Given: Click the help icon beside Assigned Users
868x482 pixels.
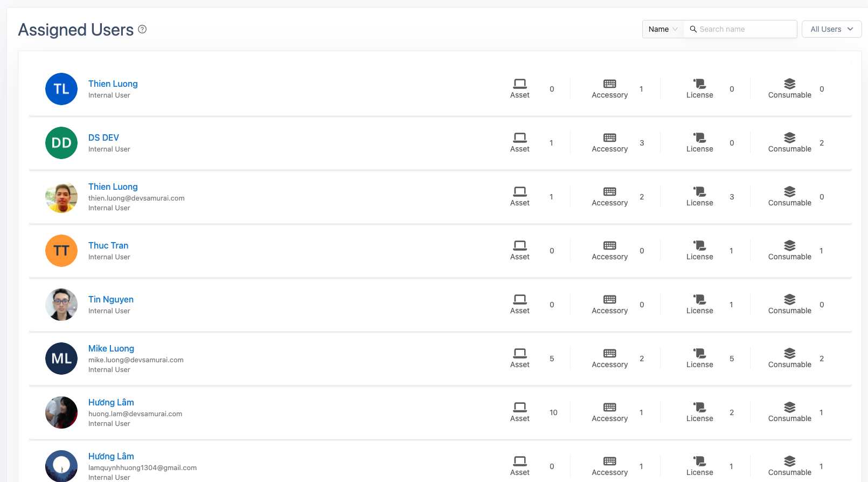Looking at the screenshot, I should point(142,29).
